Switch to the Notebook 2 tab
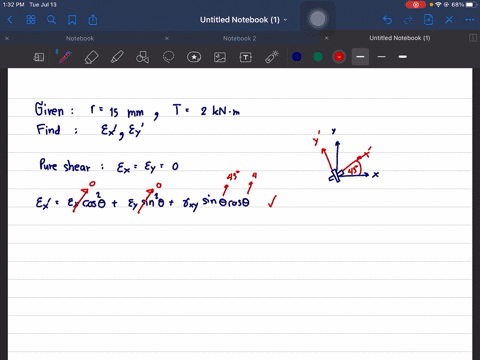480x360 pixels. [x=239, y=38]
